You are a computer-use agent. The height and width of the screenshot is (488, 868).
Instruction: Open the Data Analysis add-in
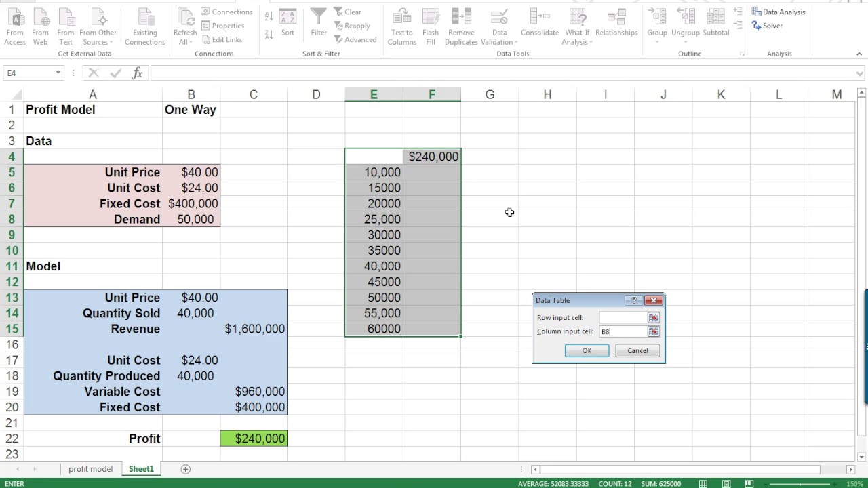click(778, 12)
